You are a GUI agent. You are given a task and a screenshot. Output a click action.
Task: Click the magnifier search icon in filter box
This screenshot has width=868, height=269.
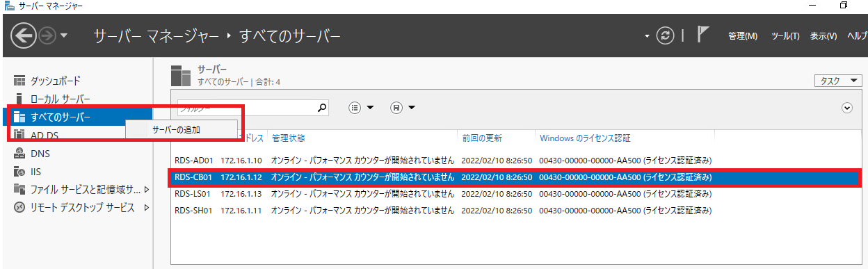(x=321, y=108)
